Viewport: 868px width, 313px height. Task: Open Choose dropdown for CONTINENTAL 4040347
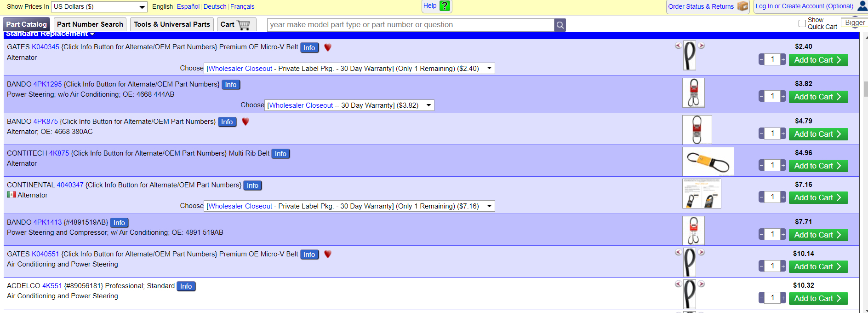[349, 206]
